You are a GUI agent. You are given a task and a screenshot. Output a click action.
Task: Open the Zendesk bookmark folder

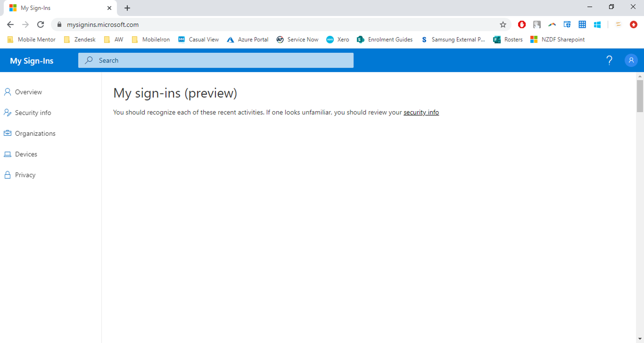[80, 40]
